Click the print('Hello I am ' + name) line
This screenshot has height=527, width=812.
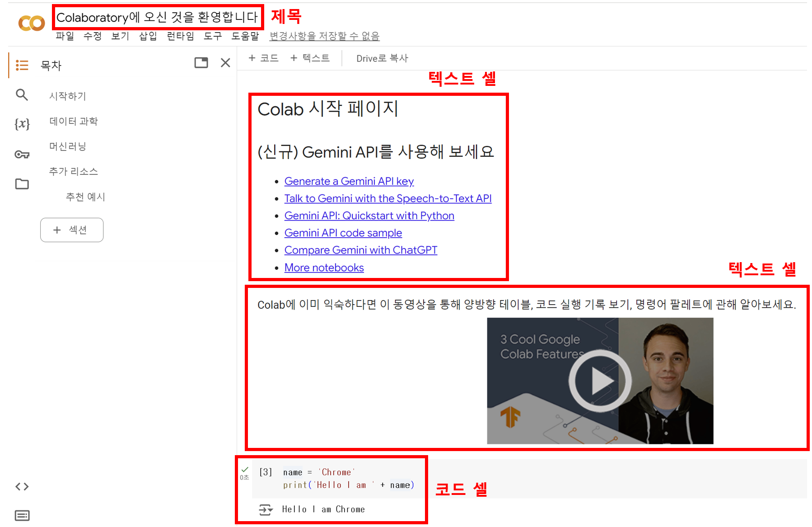pos(349,485)
